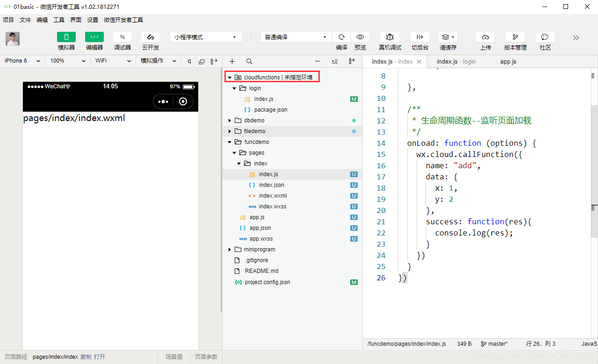Close the index.js - index tab

pos(419,62)
